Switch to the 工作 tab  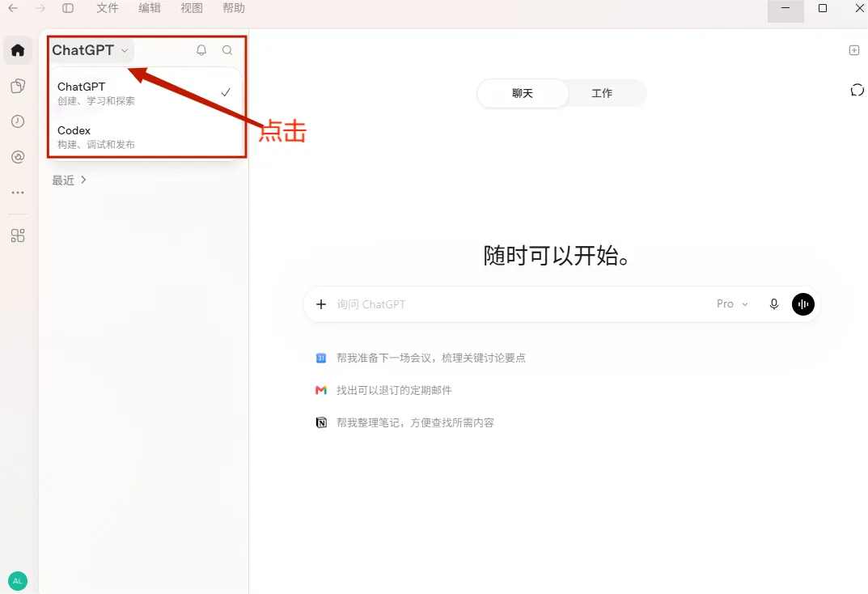pos(603,93)
